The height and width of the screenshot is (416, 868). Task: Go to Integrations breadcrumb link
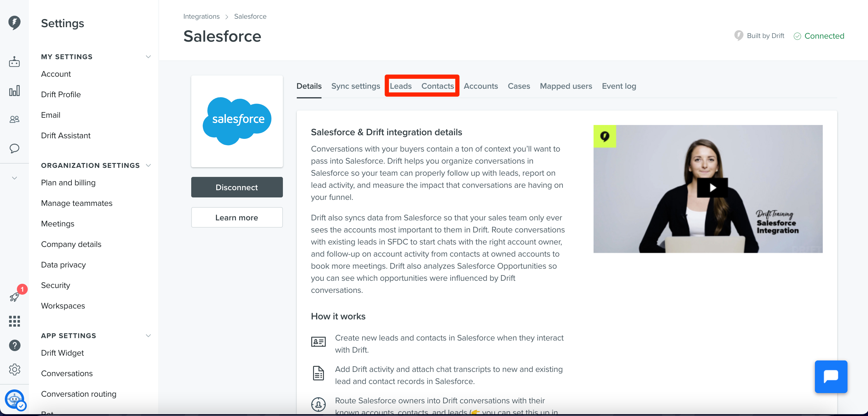[x=201, y=16]
